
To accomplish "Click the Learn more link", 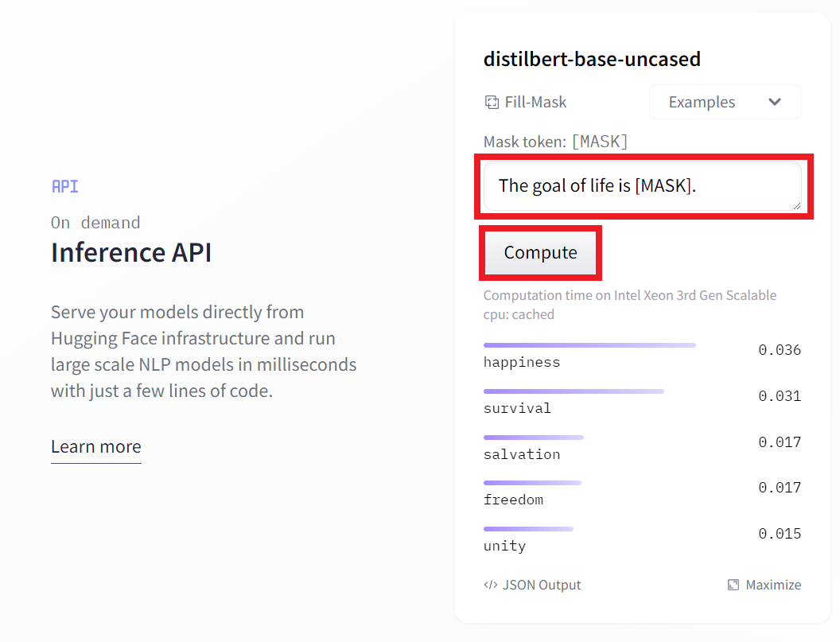I will pos(96,446).
